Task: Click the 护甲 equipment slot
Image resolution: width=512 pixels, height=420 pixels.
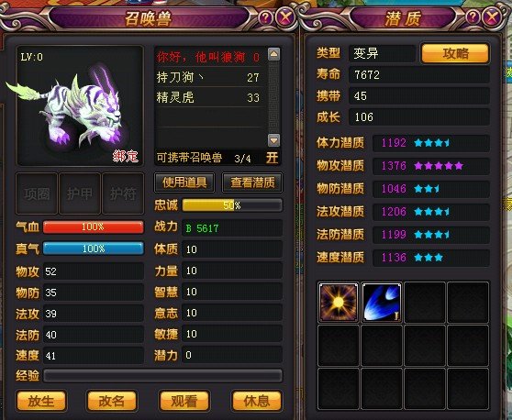Action: [x=80, y=193]
